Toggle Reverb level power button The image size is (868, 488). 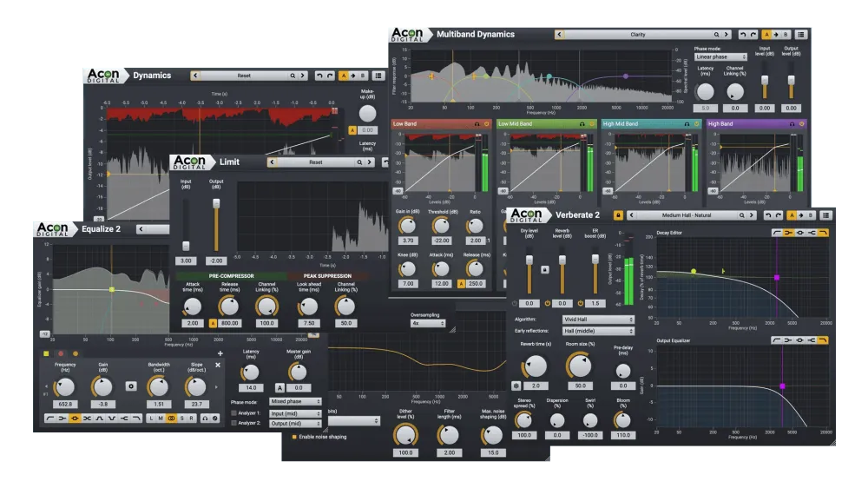[x=548, y=304]
